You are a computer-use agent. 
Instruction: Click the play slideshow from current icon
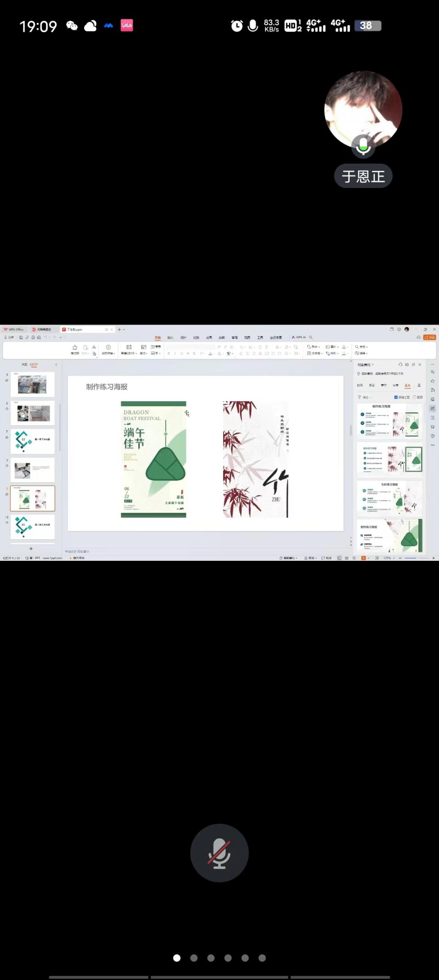[108, 348]
